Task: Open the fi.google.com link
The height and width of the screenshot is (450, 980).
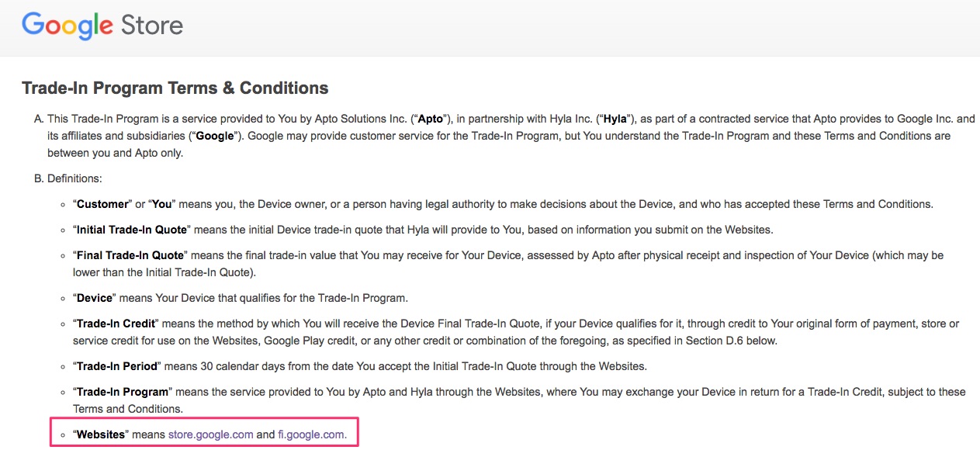Action: 312,434
